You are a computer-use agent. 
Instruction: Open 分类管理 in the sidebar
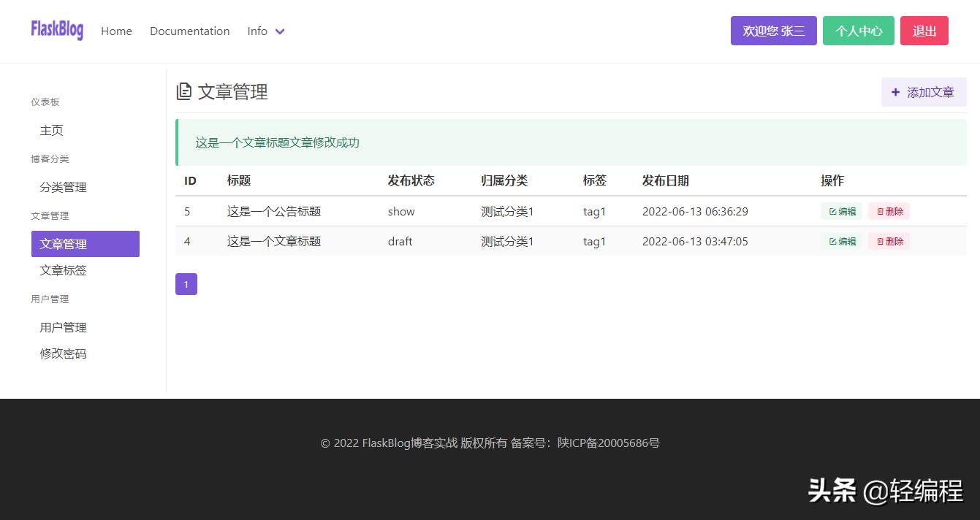[x=62, y=187]
